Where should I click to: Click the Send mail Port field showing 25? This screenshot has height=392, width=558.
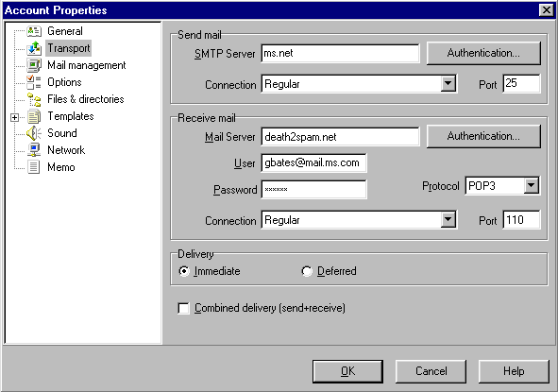tap(522, 84)
